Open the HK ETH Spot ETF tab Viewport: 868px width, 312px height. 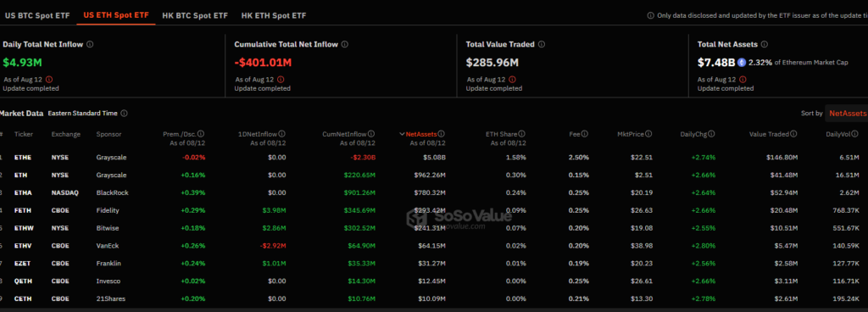(x=274, y=15)
